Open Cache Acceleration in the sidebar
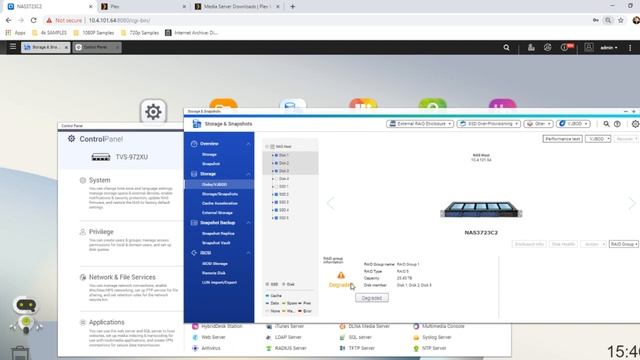The image size is (640, 360). (220, 203)
